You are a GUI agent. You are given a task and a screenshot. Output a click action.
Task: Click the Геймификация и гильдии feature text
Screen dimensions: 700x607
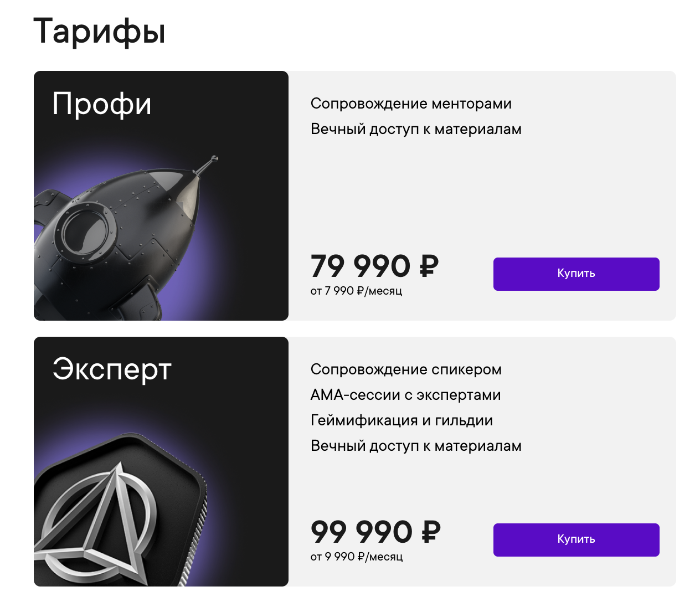point(402,420)
